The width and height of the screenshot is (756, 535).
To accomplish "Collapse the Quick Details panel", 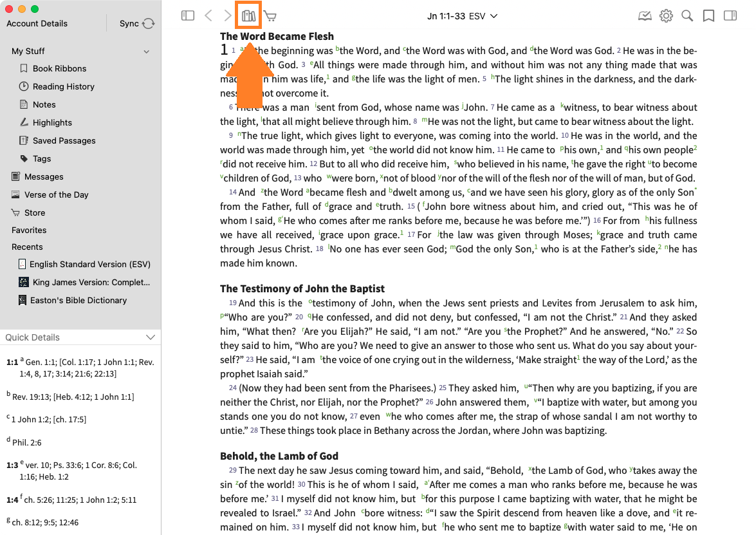I will (150, 337).
